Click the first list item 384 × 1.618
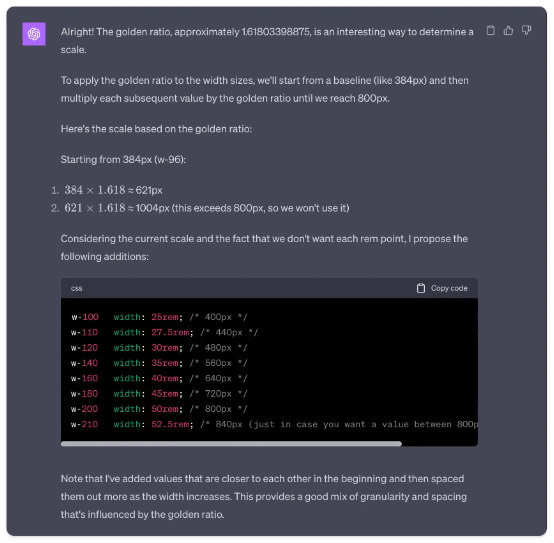Image resolution: width=554 pixels, height=543 pixels. (113, 190)
